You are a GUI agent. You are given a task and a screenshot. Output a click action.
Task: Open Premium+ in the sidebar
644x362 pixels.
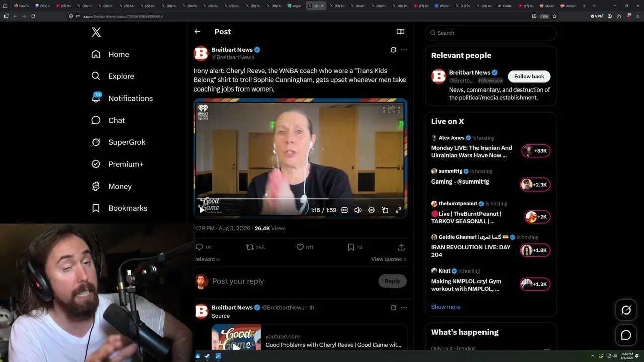117,164
